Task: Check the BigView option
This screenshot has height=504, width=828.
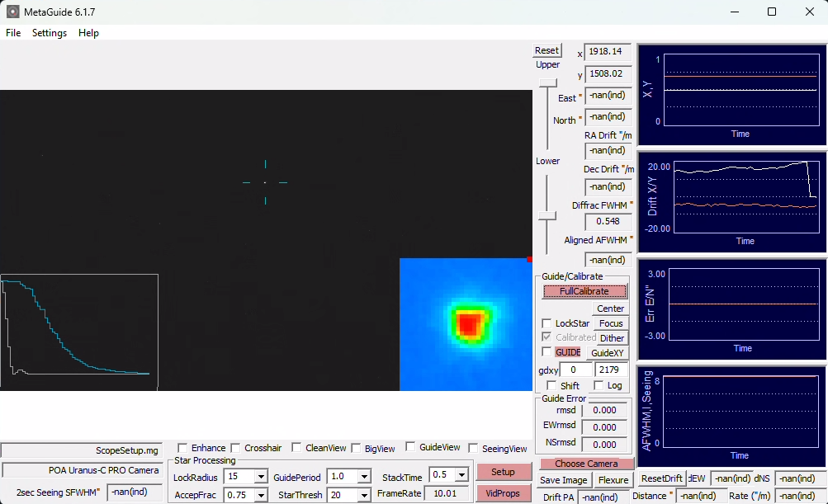Action: click(356, 449)
